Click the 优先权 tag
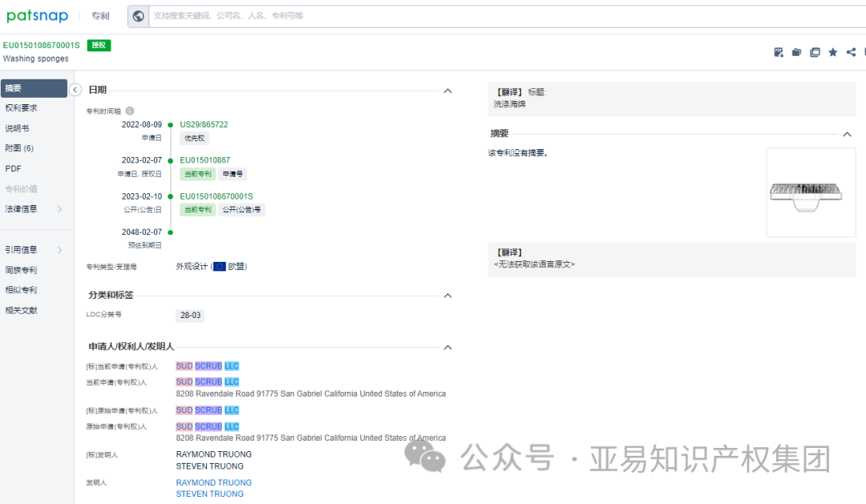The width and height of the screenshot is (866, 504). pos(194,139)
